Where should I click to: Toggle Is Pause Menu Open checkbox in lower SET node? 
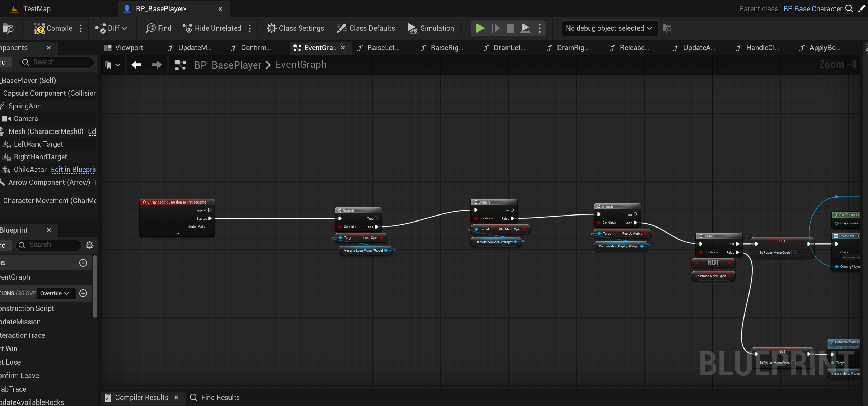tap(793, 363)
